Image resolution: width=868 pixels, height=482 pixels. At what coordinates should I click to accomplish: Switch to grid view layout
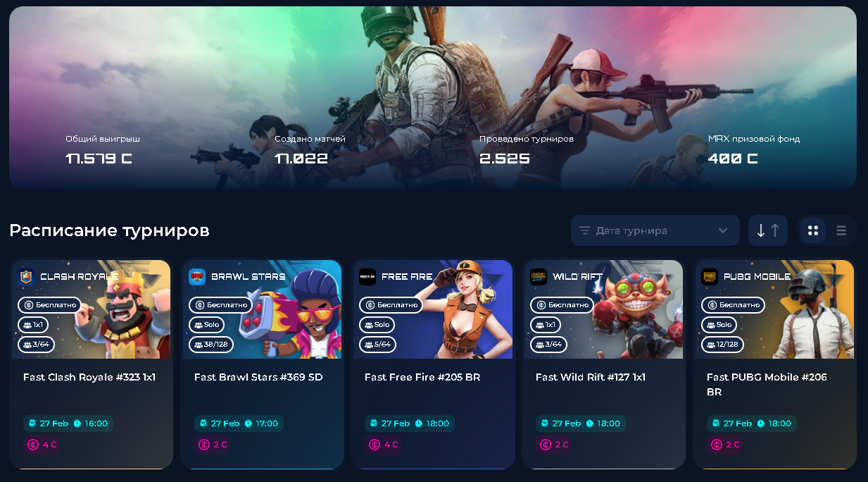point(813,230)
